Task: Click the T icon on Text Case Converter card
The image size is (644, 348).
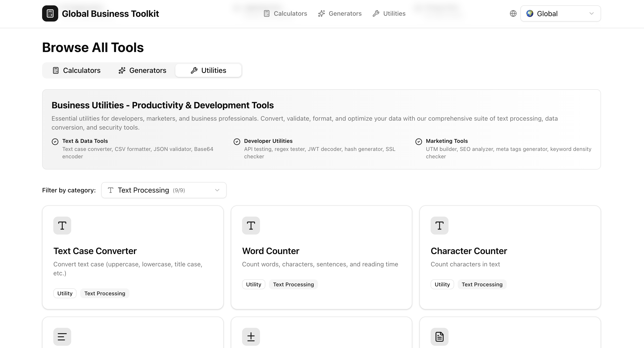Action: click(x=62, y=225)
